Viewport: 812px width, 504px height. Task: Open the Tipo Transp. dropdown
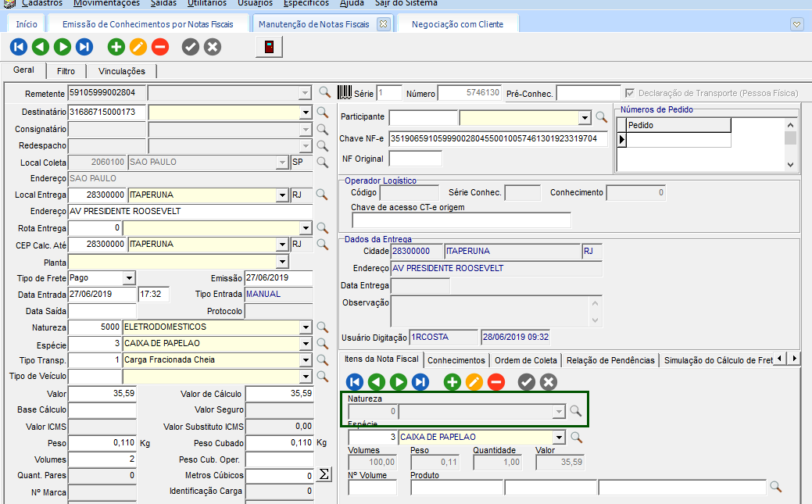tap(306, 360)
